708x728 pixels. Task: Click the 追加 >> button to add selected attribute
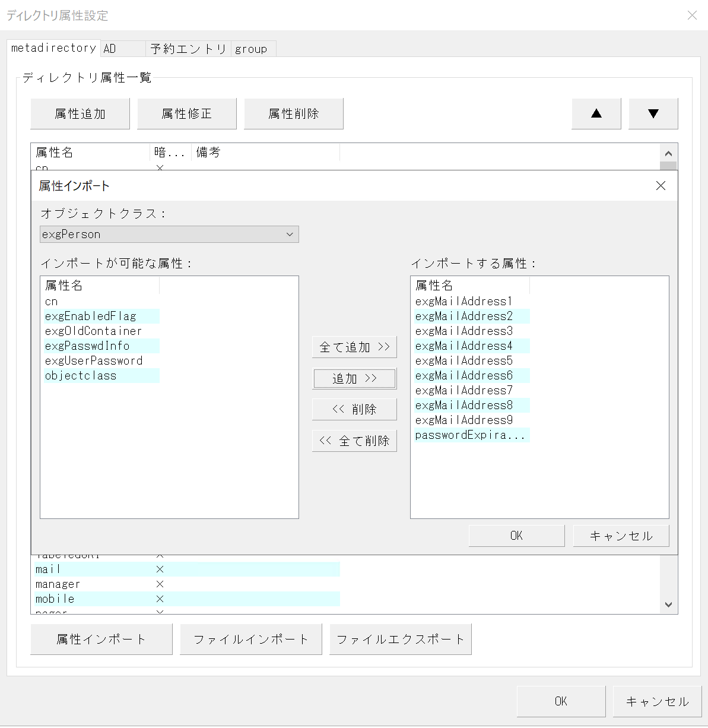[x=354, y=378]
